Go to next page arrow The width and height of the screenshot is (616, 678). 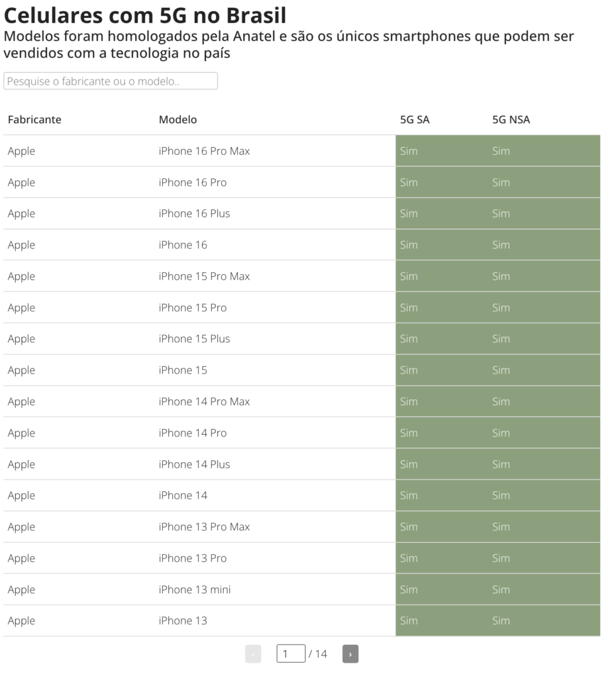[350, 654]
